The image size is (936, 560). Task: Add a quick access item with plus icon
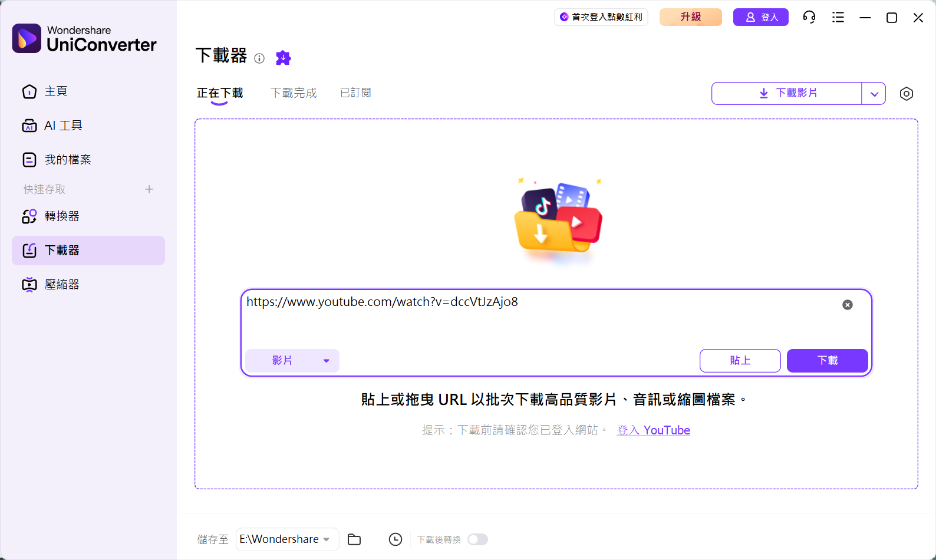pos(149,189)
